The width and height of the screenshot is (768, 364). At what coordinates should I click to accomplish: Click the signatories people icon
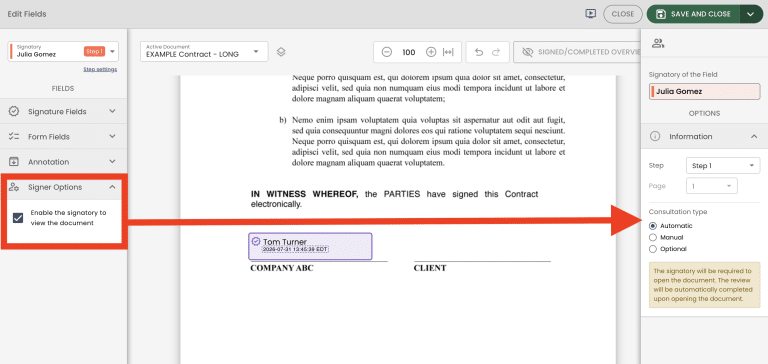coord(658,43)
